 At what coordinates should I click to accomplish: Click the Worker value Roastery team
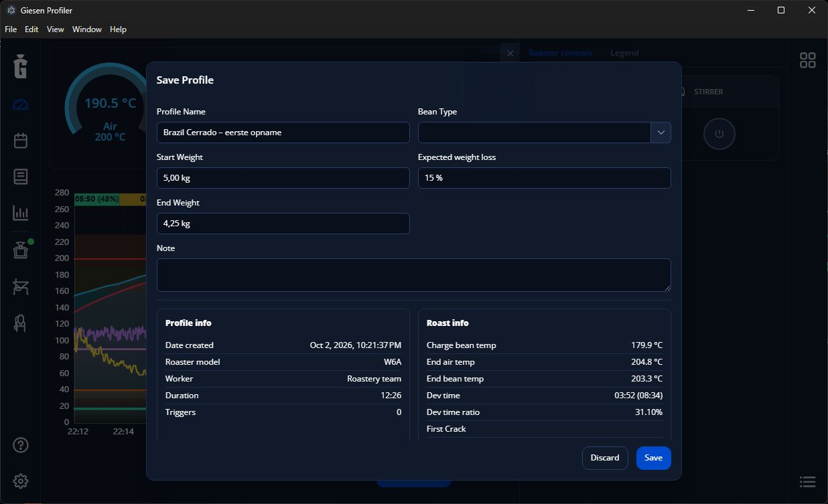374,379
